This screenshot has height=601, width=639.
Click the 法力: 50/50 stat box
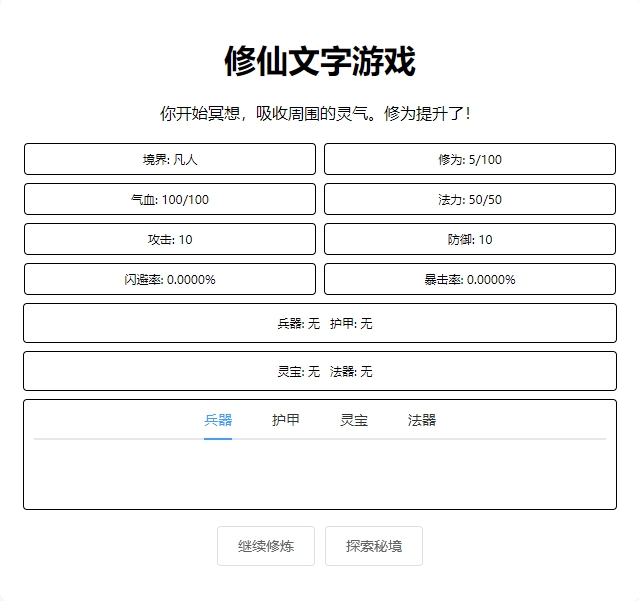tap(470, 199)
